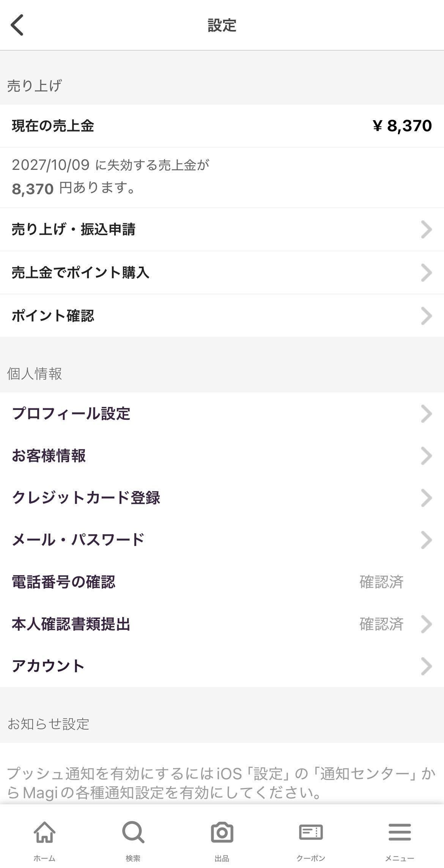Expand ポイント確認 chevron
Image resolution: width=444 pixels, height=868 pixels.
pyautogui.click(x=426, y=316)
